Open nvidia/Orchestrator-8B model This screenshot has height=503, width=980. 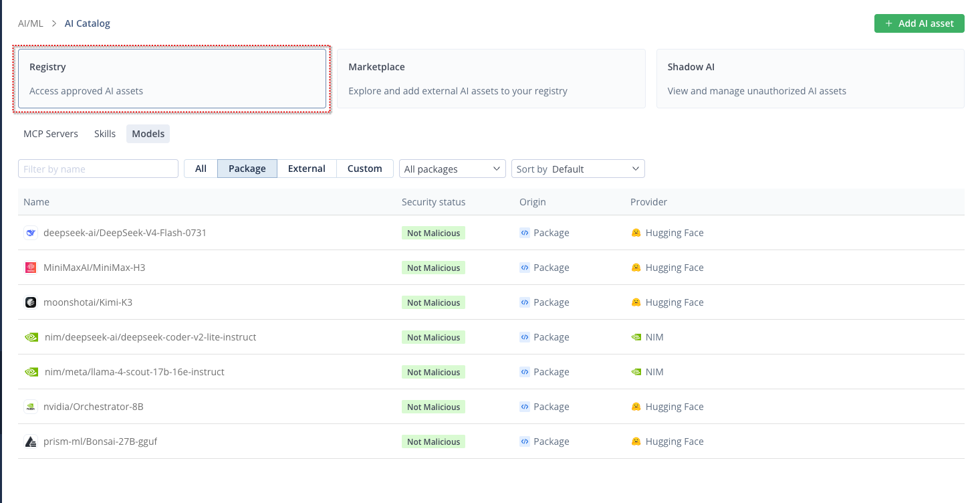pos(94,407)
